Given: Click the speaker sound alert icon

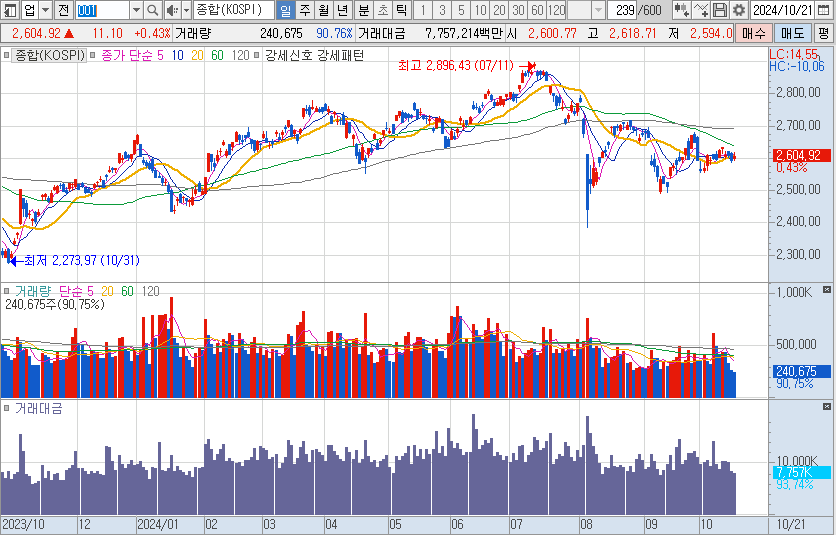Looking at the screenshot, I should [172, 10].
